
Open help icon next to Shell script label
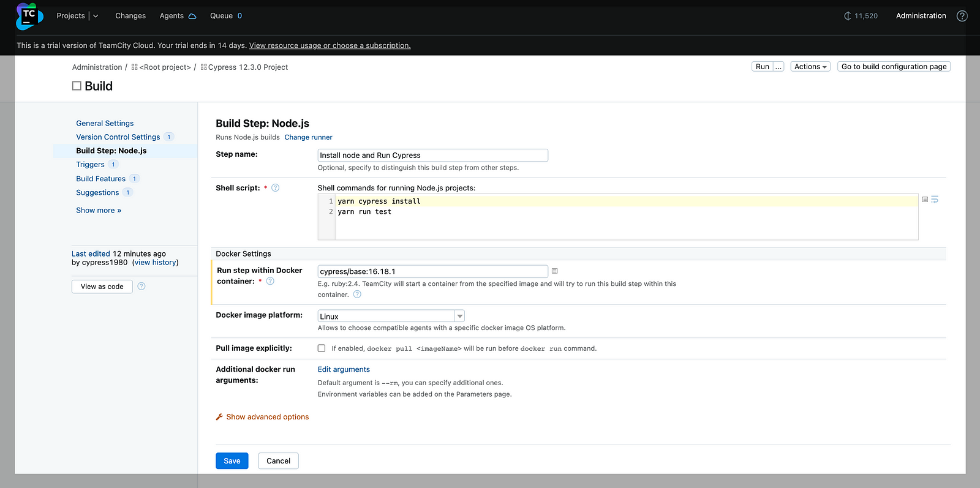pyautogui.click(x=276, y=188)
